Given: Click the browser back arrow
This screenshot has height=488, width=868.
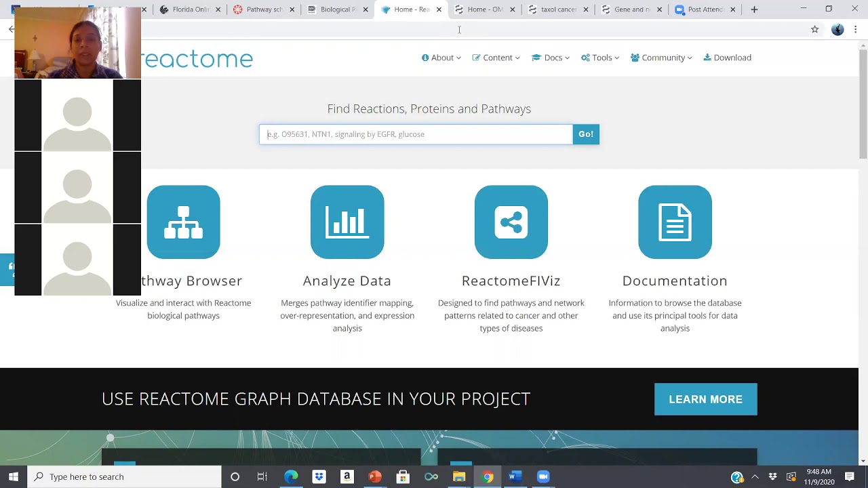Looking at the screenshot, I should (12, 29).
